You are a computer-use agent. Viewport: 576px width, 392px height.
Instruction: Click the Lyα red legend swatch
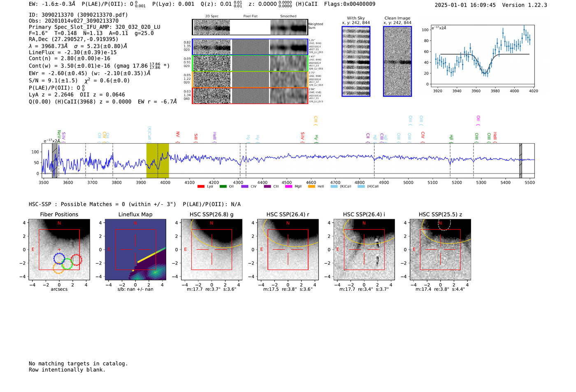coord(201,187)
